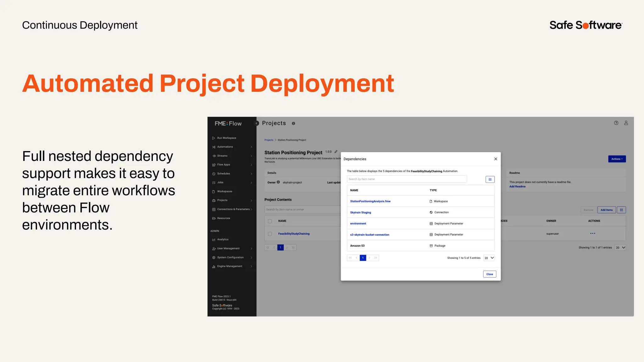The width and height of the screenshot is (644, 362).
Task: Open Run Workspace in the sidebar
Action: click(226, 138)
